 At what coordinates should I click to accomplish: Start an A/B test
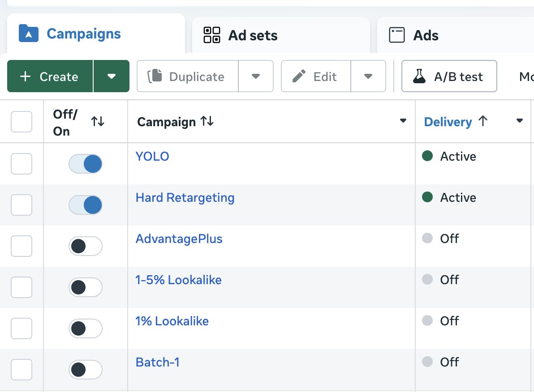(449, 76)
